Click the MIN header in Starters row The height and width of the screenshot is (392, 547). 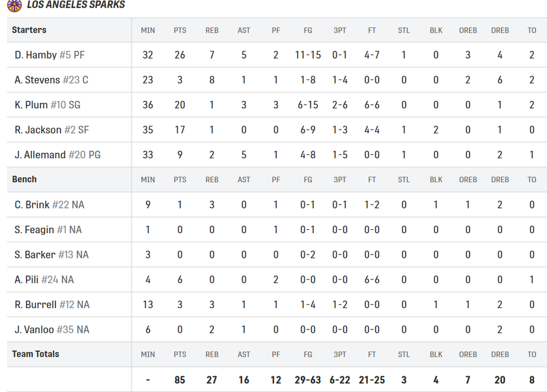148,31
